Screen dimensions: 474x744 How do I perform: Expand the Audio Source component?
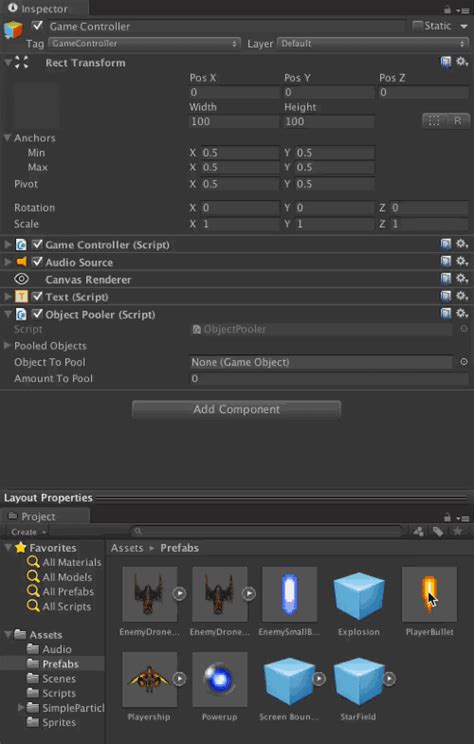click(8, 262)
